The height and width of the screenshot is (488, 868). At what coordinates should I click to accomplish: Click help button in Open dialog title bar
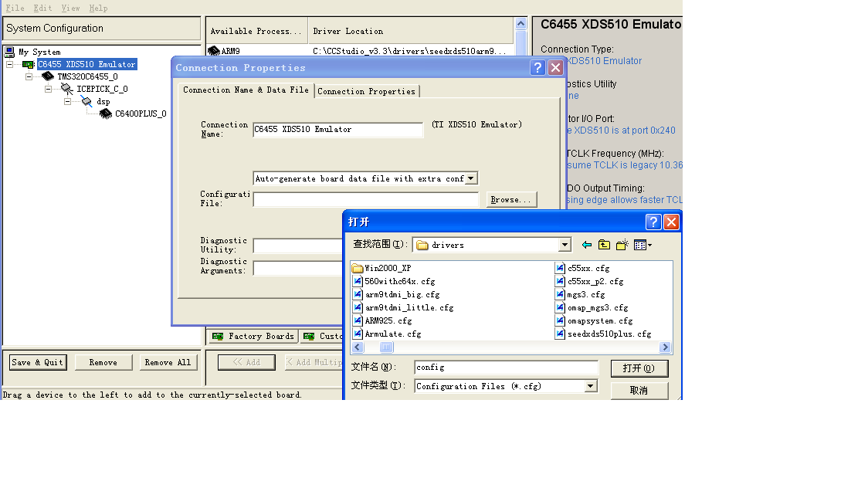(x=653, y=222)
